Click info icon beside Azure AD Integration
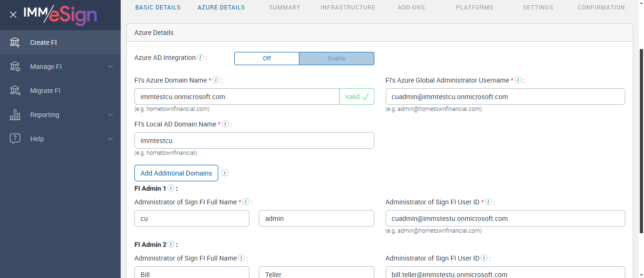Viewport: 644px width, 278px height. pos(200,58)
